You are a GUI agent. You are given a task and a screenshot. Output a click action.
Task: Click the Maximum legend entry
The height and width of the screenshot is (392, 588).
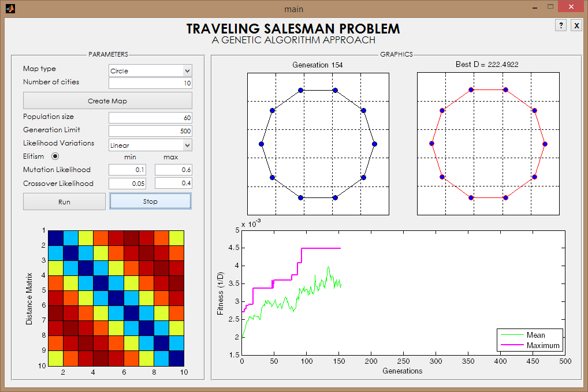click(x=530, y=345)
